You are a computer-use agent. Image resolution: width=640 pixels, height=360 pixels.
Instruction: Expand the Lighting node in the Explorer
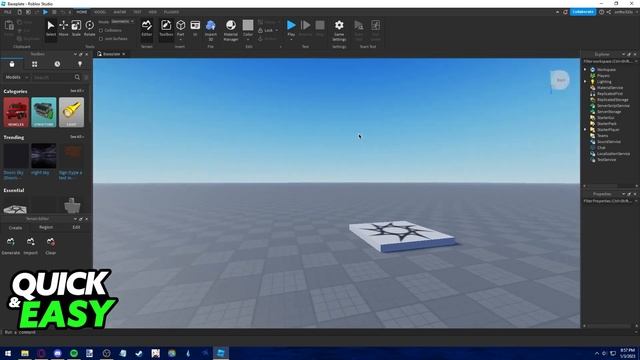pos(585,82)
